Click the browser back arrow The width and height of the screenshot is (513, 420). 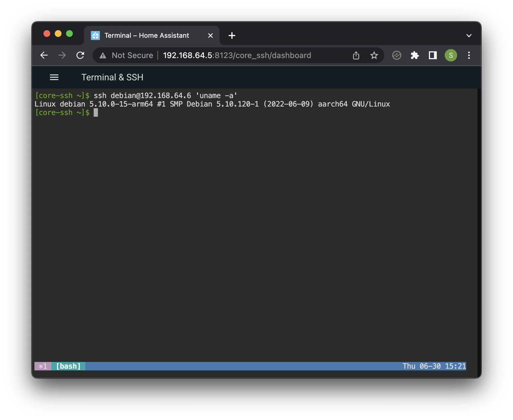click(44, 55)
